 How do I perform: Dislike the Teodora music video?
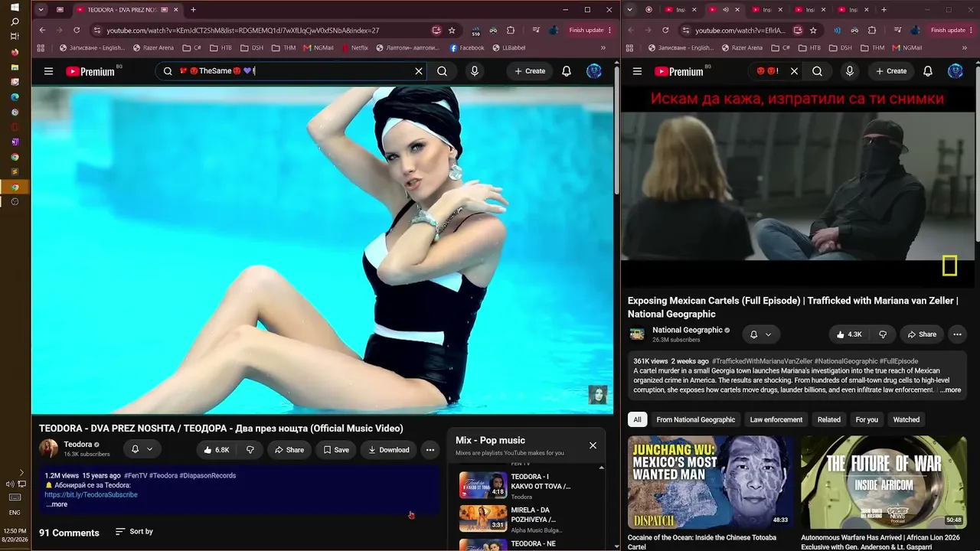pyautogui.click(x=250, y=450)
